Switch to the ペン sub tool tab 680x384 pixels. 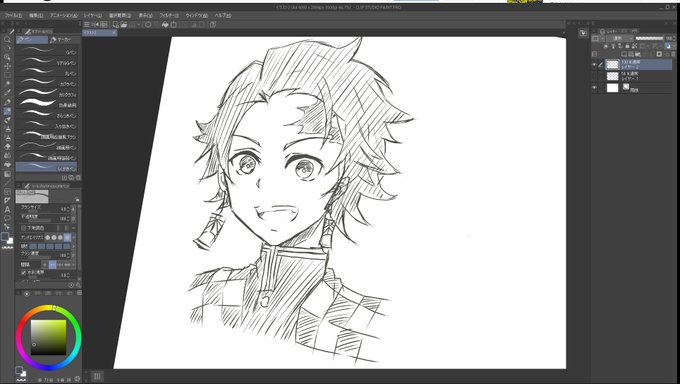click(32, 40)
